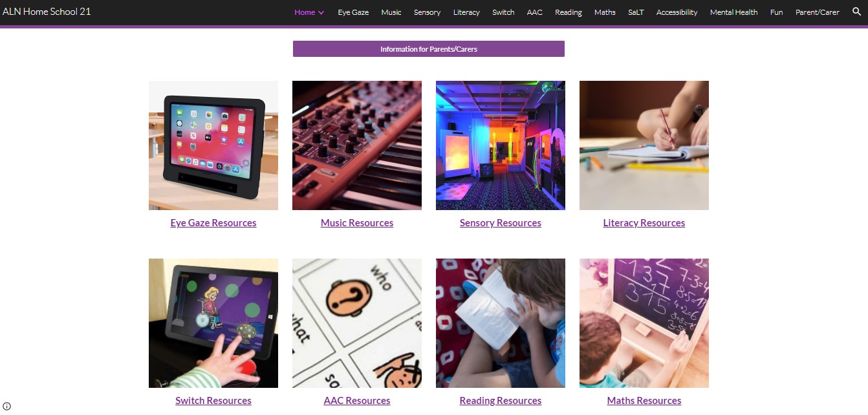Open the Eye Gaze tablet thumbnail
This screenshot has height=415, width=868.
coord(213,145)
